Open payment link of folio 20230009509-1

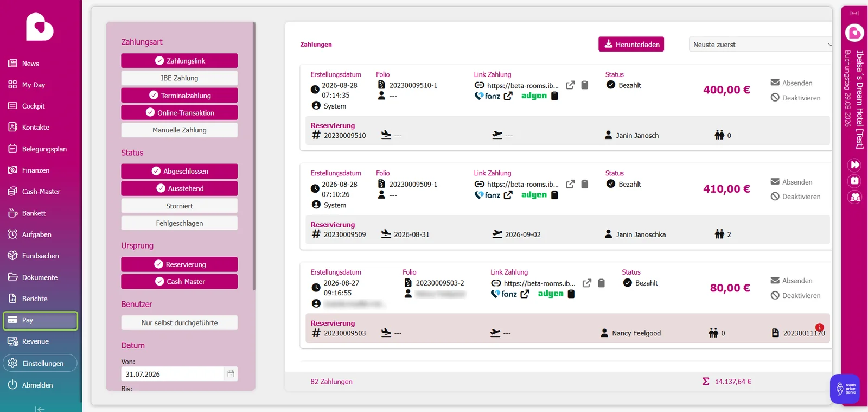(x=522, y=184)
